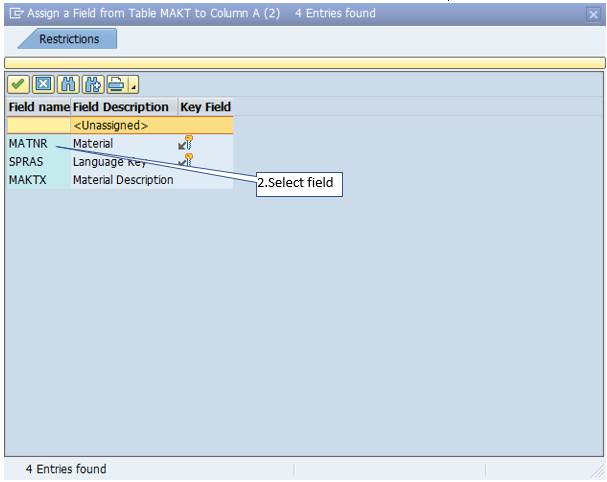Viewport: 607px width, 482px height.
Task: Select the SPRAS field name
Action: pos(26,161)
